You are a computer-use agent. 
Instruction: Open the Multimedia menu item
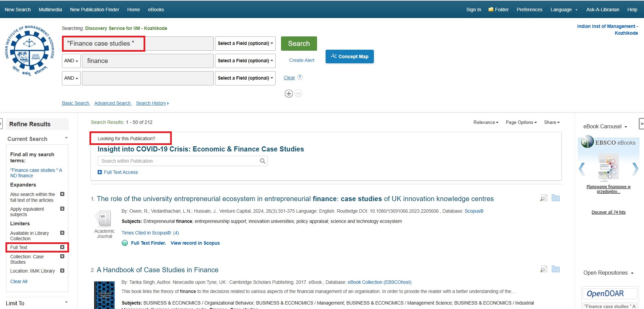click(x=50, y=10)
